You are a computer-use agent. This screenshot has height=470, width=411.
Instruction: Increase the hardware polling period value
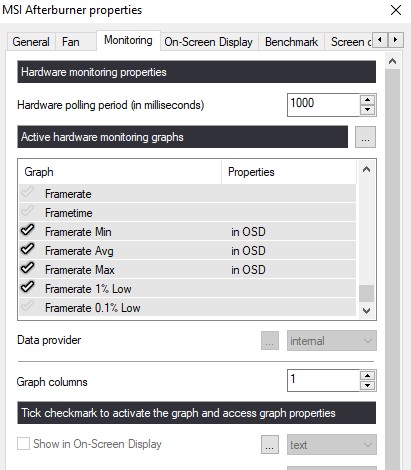click(368, 100)
